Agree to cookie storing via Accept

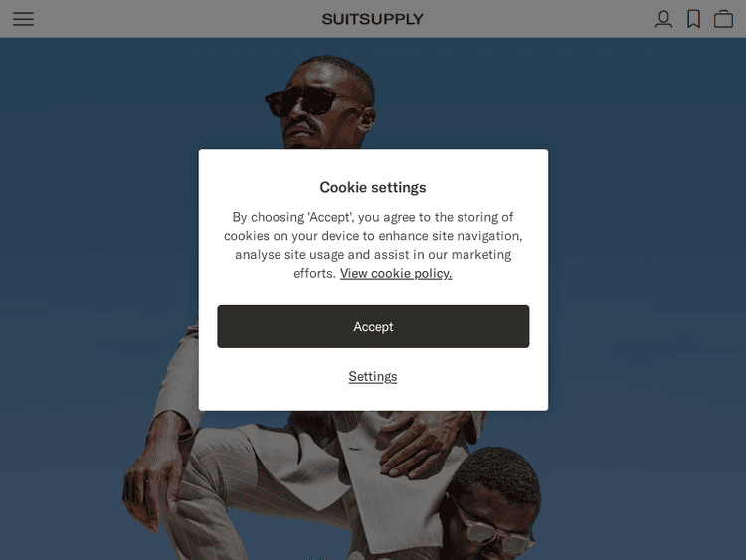point(373,326)
